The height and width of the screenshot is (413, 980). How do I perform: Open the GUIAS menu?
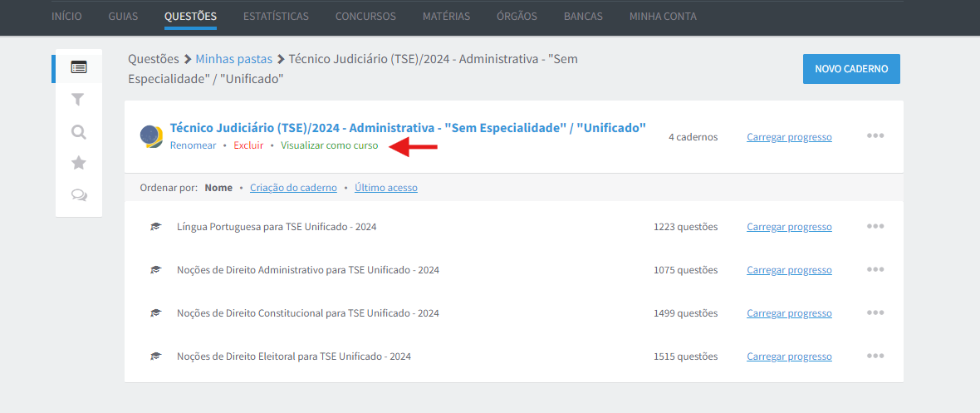(123, 17)
